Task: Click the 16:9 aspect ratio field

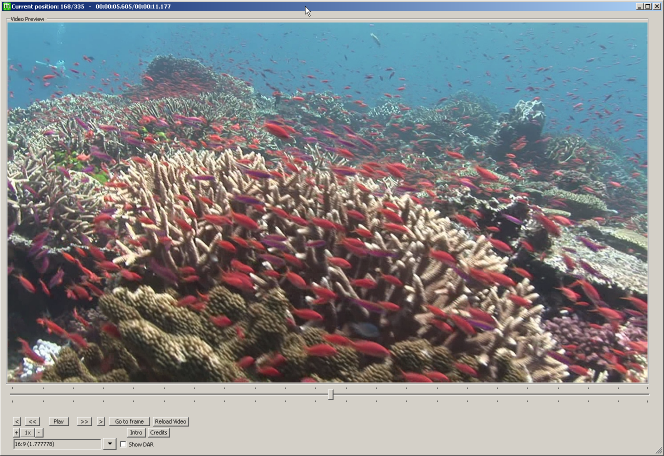Action: coord(57,444)
